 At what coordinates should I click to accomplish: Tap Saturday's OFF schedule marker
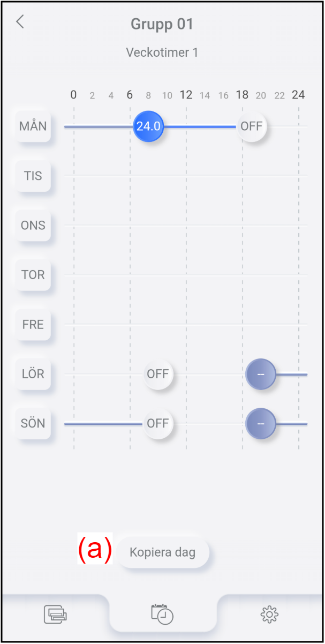point(158,374)
